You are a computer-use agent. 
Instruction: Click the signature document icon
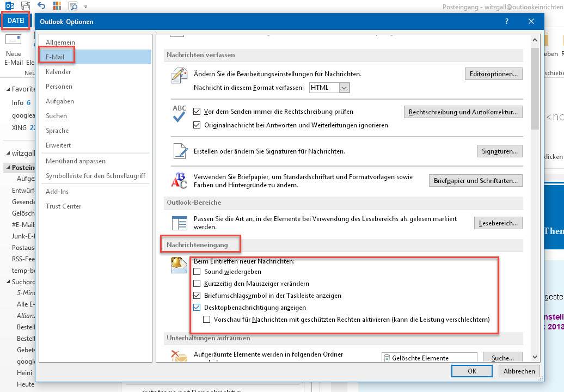(x=180, y=151)
